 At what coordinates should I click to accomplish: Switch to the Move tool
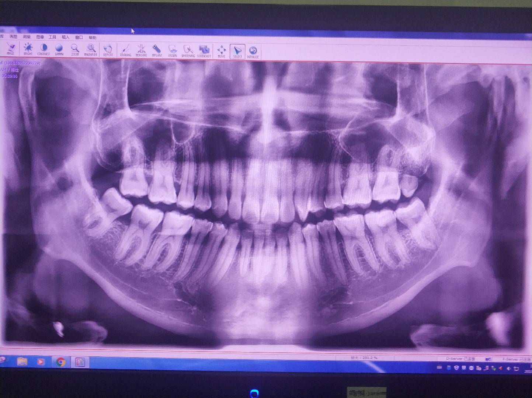(221, 51)
